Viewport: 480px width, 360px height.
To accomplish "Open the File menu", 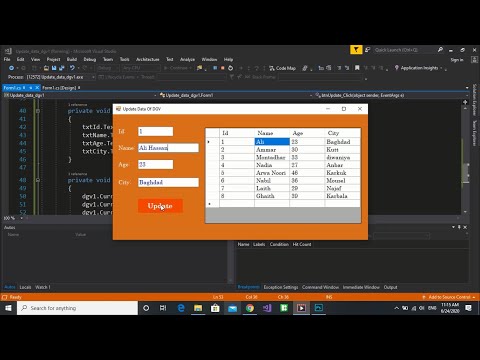I will 7,59.
